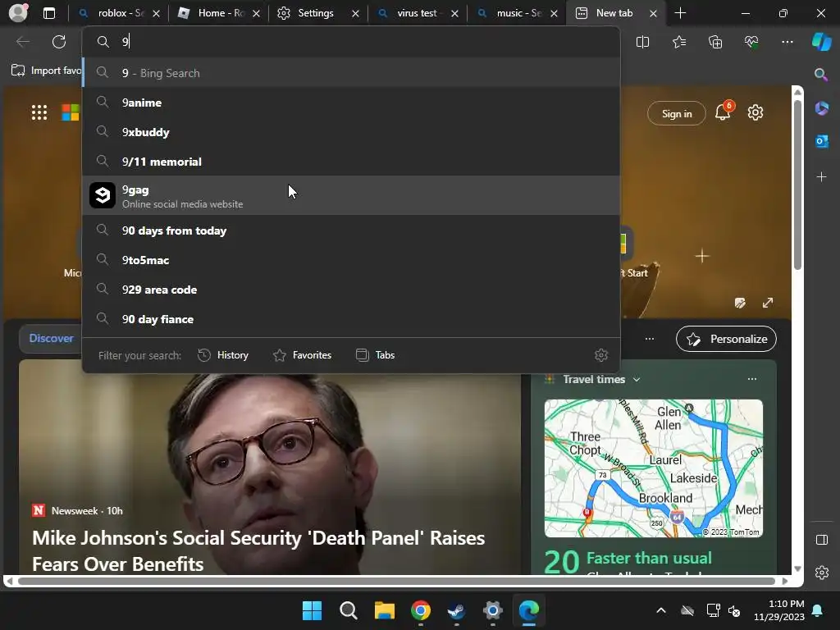Open Outlook in the sidebar
The image size is (840, 630).
[x=821, y=141]
